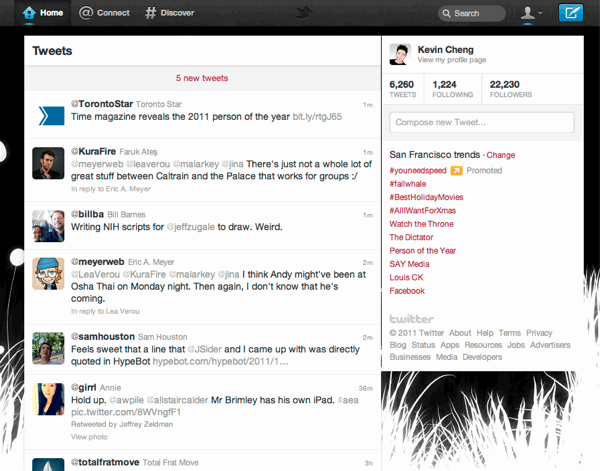Image resolution: width=600 pixels, height=471 pixels.
Task: Click the search magnifier icon
Action: coord(446,13)
